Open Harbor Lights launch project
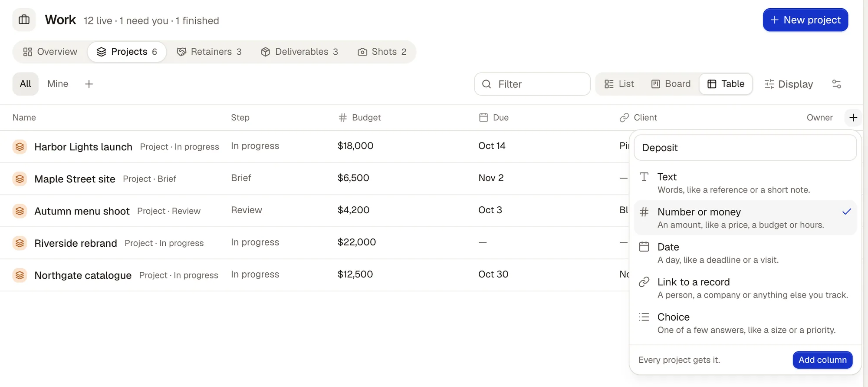The width and height of the screenshot is (868, 387). (83, 147)
